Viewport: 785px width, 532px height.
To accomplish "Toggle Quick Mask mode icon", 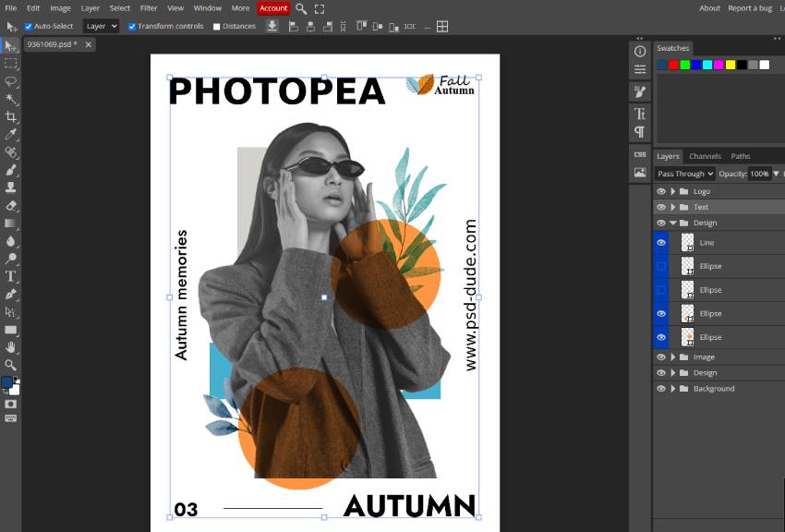I will (x=10, y=404).
